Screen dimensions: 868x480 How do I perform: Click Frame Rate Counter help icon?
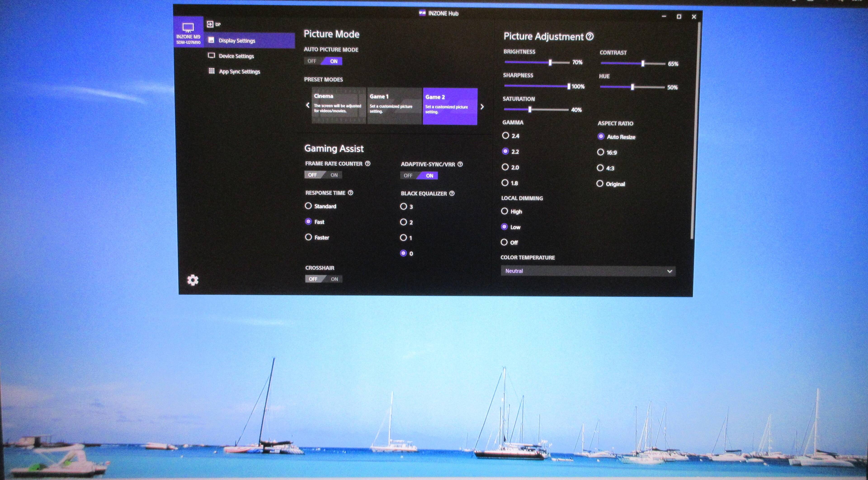(x=368, y=164)
